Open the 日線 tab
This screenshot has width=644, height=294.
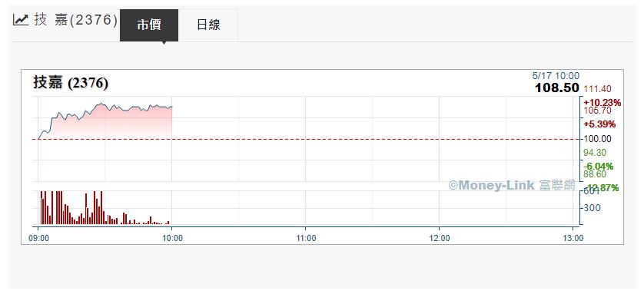(208, 25)
